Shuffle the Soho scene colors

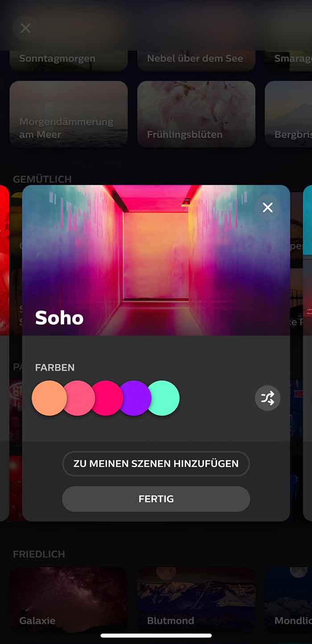click(x=267, y=398)
